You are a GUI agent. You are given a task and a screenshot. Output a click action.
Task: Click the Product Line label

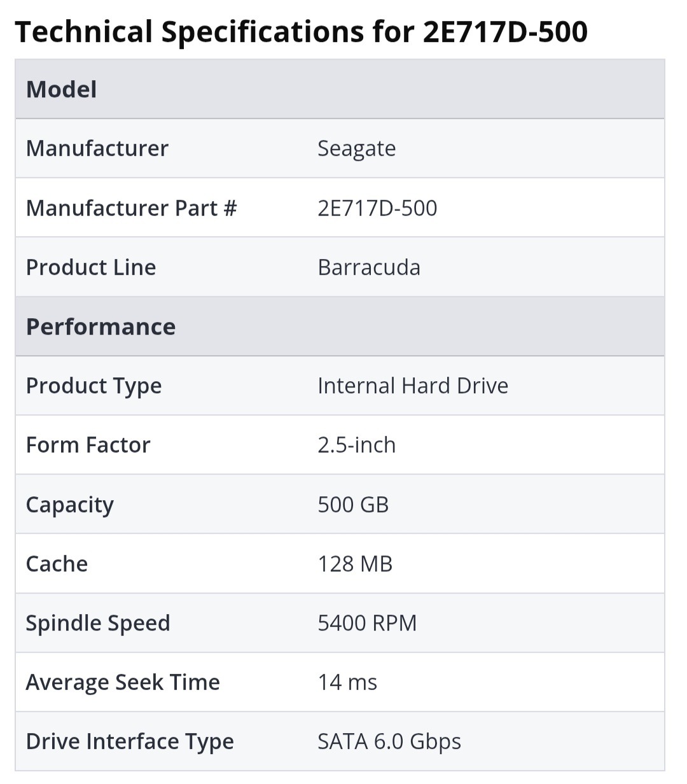[91, 267]
